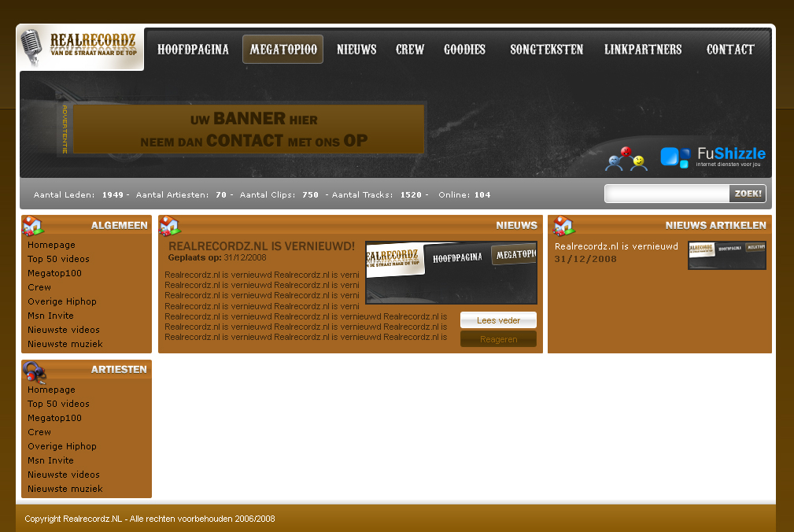Click the copyright Realrecordz.NL footer text
The width and height of the screenshot is (794, 532).
tap(150, 519)
